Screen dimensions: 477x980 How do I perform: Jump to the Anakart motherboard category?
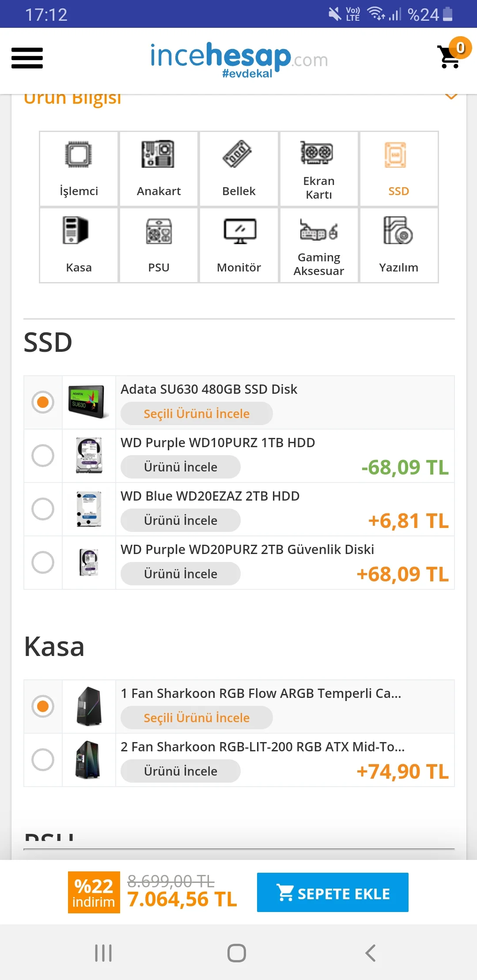[159, 169]
